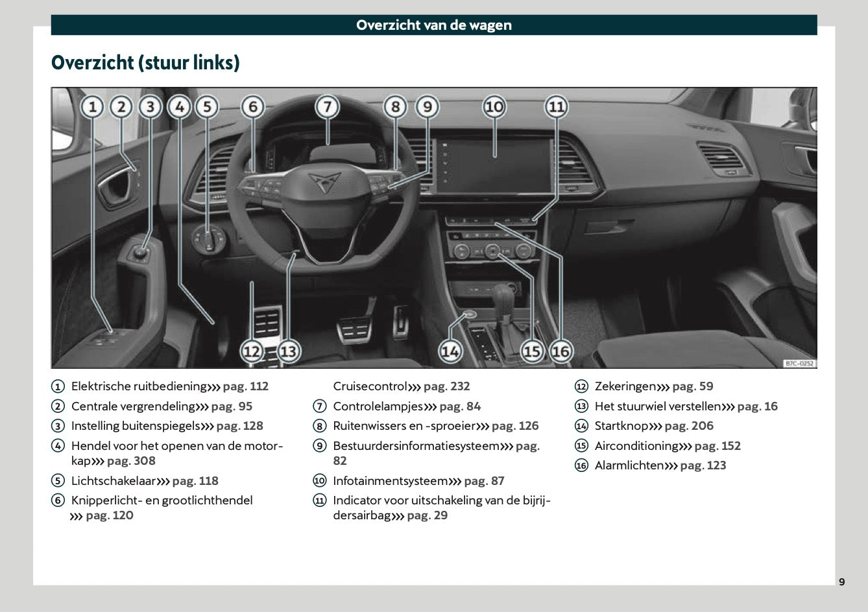
Task: Select the 'Lichtschakelaar' legend text
Action: click(x=114, y=481)
